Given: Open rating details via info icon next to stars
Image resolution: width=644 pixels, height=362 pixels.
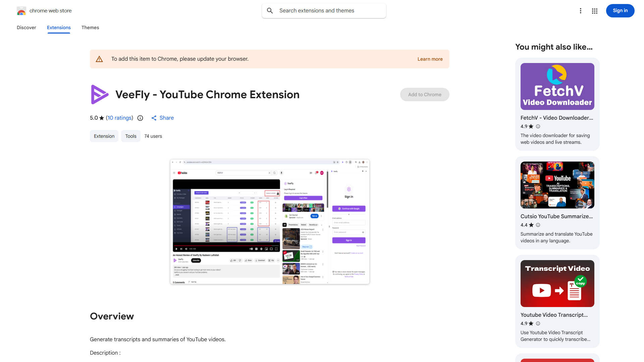Looking at the screenshot, I should click(x=140, y=118).
